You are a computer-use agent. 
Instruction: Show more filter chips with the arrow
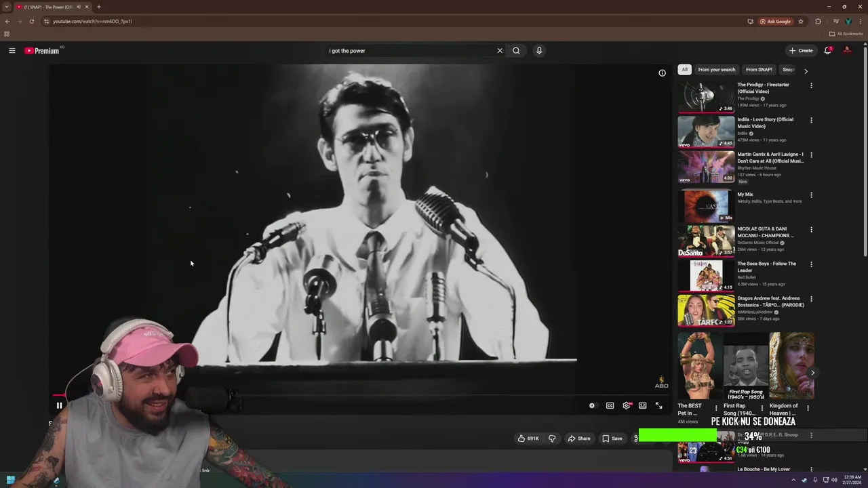pos(806,70)
